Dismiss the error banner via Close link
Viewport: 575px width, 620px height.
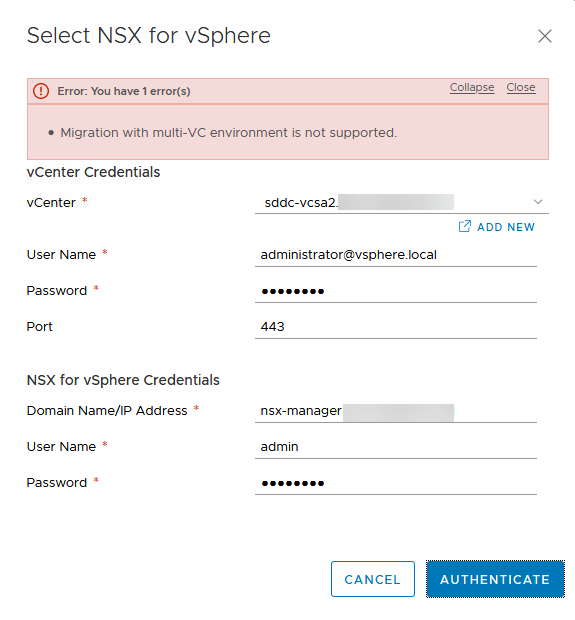click(521, 87)
